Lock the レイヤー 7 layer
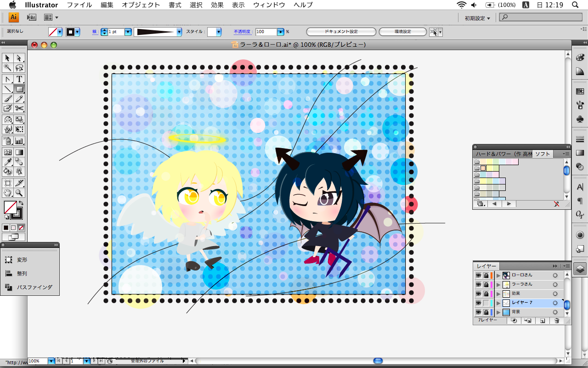This screenshot has height=368, width=588. click(x=486, y=303)
